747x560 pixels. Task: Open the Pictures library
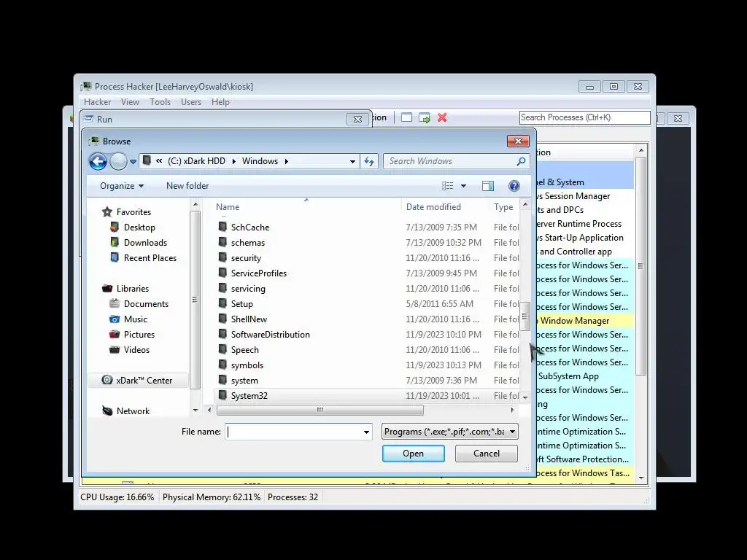139,334
